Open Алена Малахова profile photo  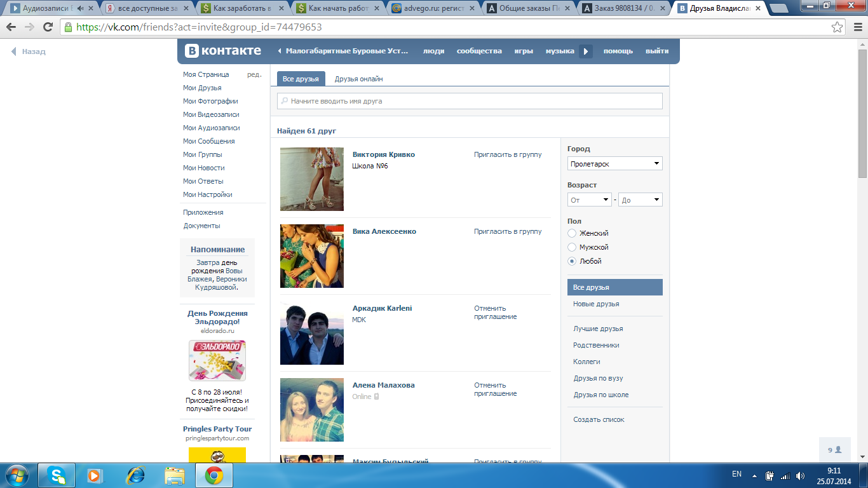(x=312, y=410)
